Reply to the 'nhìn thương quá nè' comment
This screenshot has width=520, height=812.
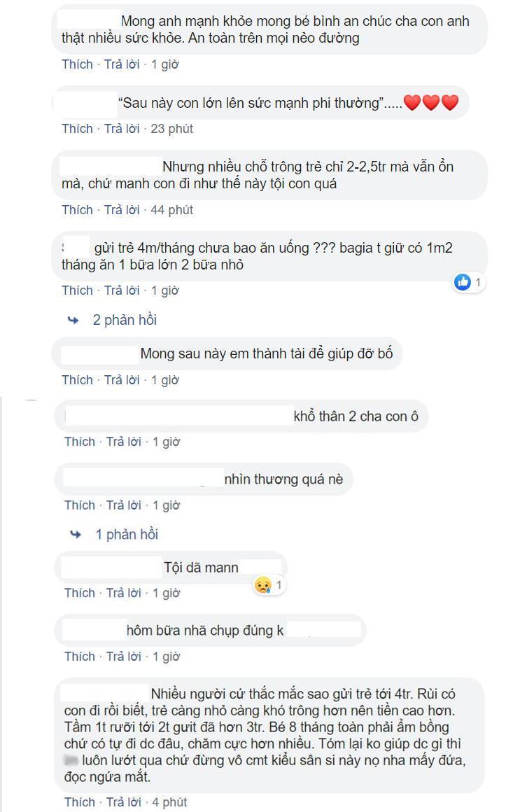(x=124, y=505)
